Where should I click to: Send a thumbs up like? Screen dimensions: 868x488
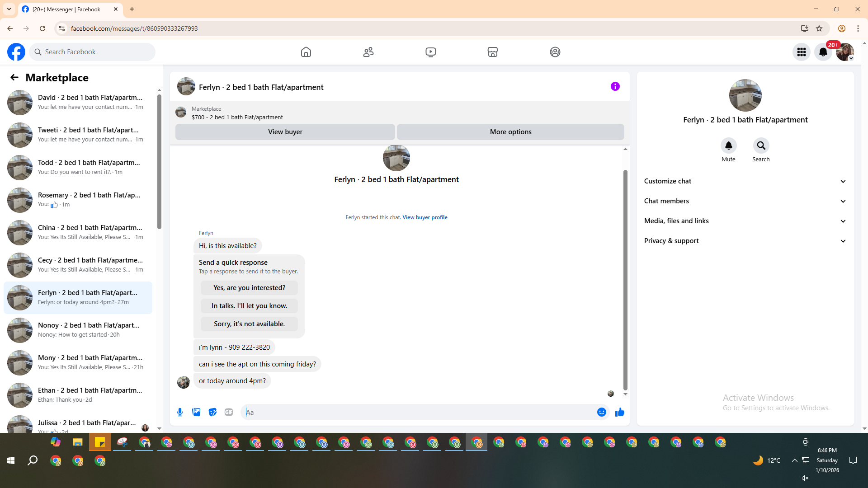(619, 412)
